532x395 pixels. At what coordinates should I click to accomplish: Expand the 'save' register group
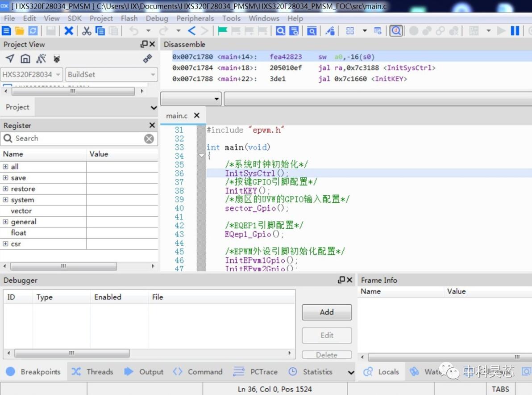[5, 178]
